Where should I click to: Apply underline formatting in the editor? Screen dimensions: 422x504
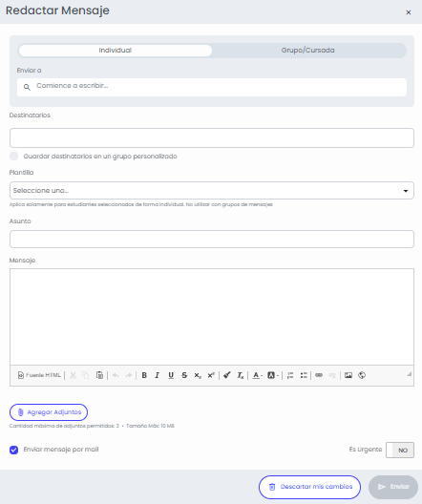point(171,375)
